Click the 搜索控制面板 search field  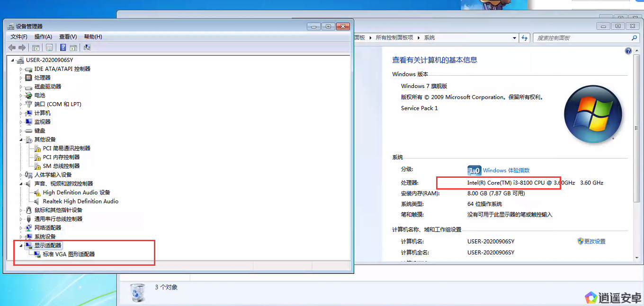coord(581,38)
